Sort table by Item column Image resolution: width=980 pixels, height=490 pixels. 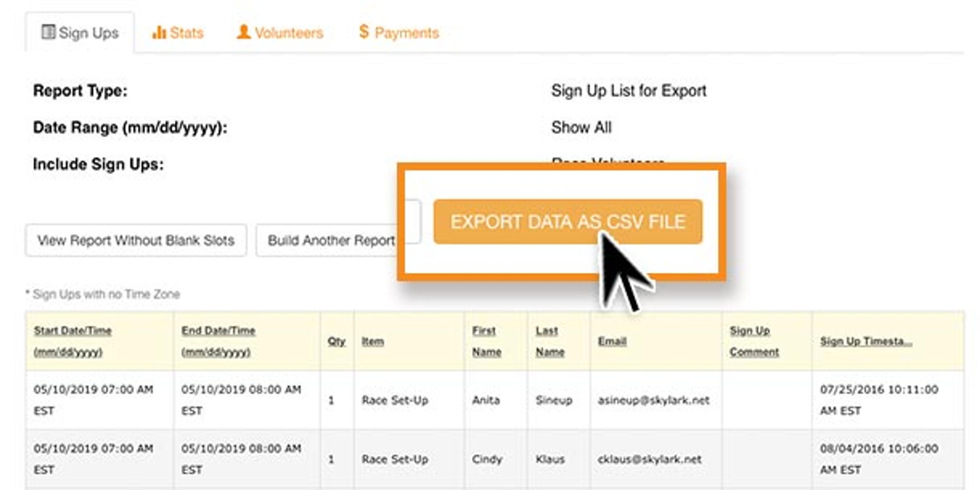click(x=372, y=341)
